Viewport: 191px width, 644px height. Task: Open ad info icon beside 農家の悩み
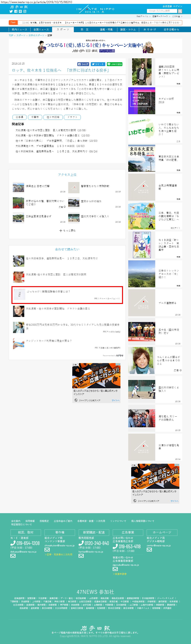coord(65,207)
